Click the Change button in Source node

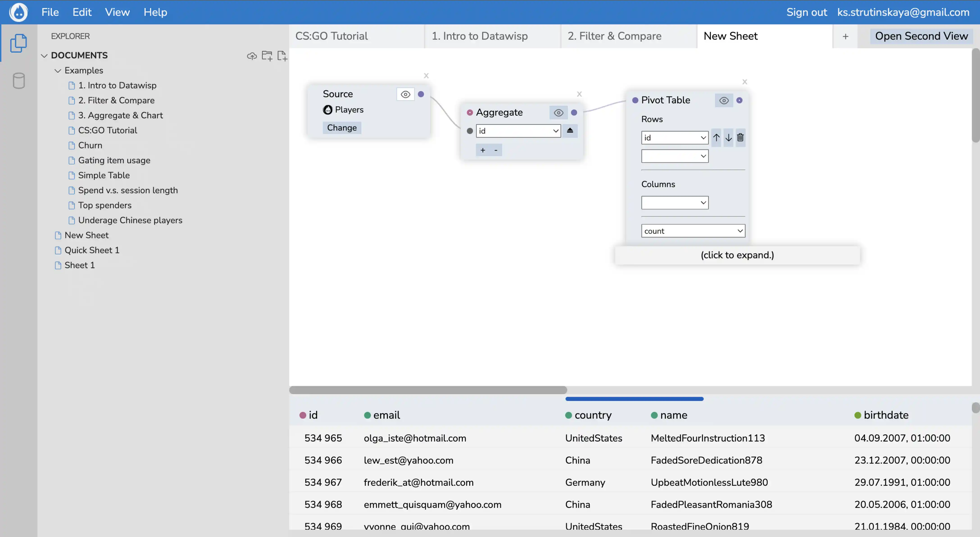click(x=342, y=128)
